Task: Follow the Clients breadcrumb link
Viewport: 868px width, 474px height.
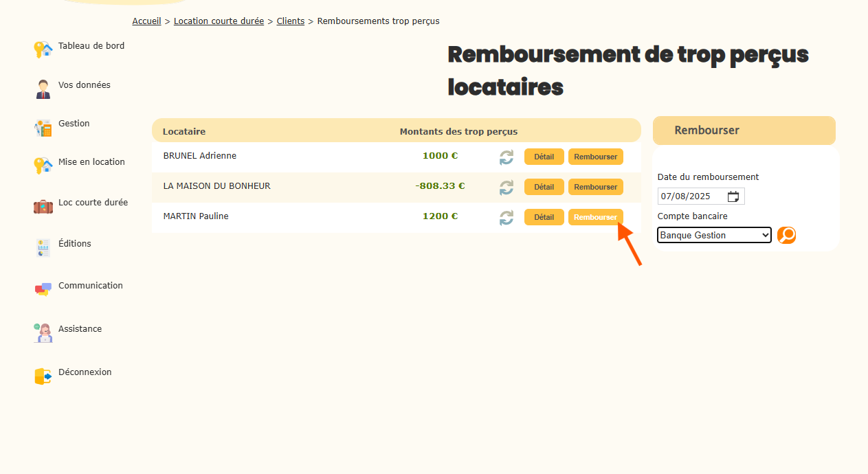Action: (291, 21)
